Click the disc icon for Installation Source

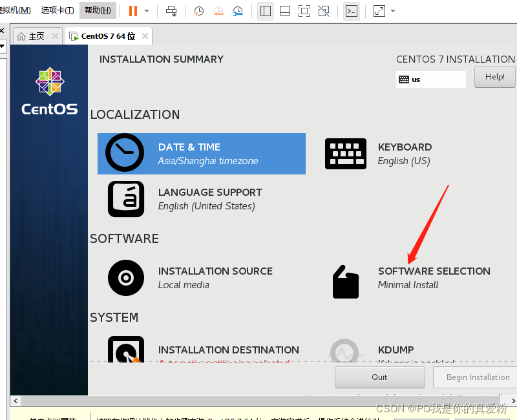pos(126,278)
